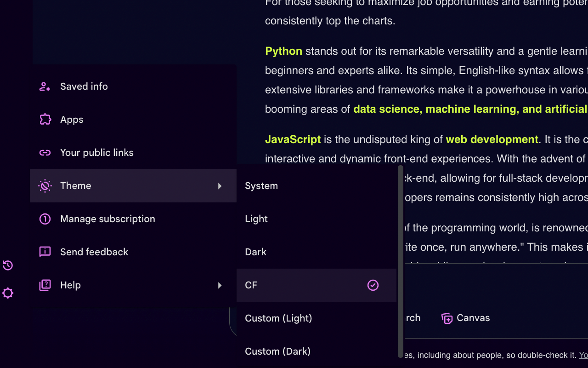
Task: Click the Send feedback speech bubble icon
Action: [x=45, y=252]
